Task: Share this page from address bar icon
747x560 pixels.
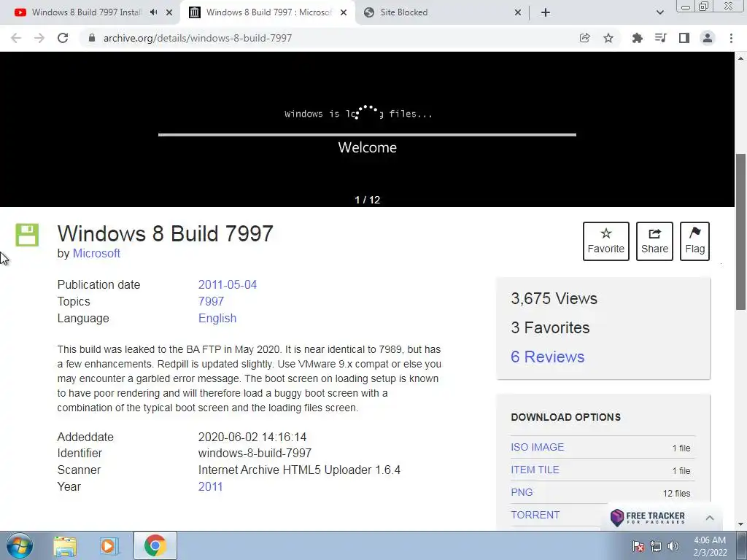Action: point(584,38)
